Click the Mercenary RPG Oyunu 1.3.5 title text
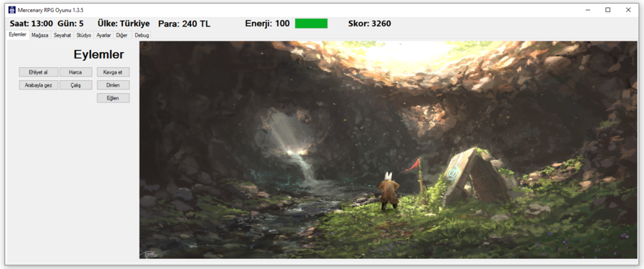 click(51, 10)
